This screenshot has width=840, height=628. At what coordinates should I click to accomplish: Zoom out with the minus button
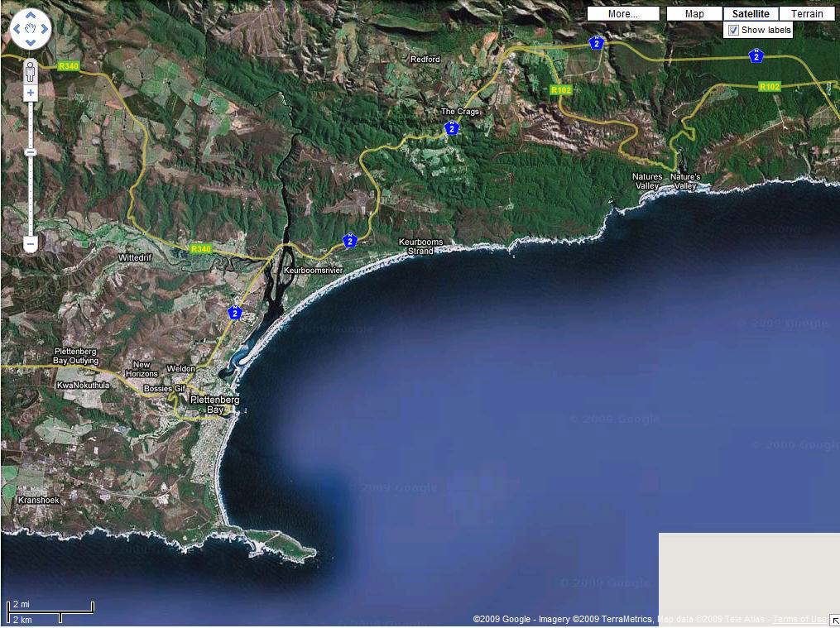click(31, 245)
